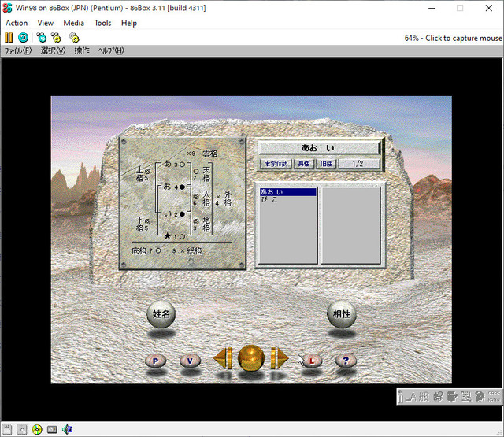Open the ファイル(F) menu

click(x=18, y=50)
